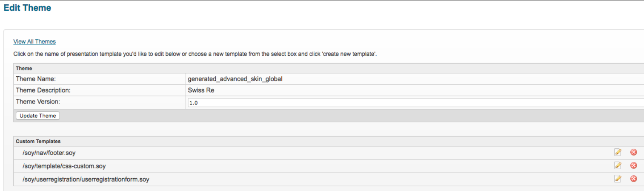
Task: Click the Edit Theme page heading
Action: point(27,8)
